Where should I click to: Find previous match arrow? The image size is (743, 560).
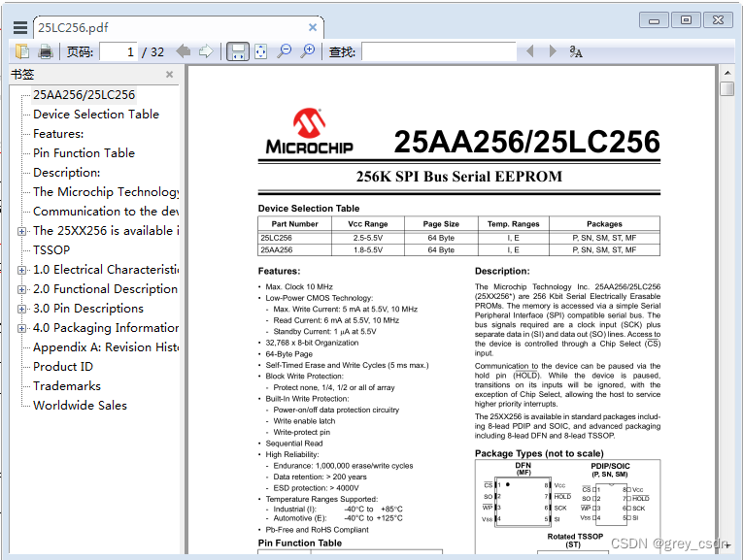coord(530,51)
